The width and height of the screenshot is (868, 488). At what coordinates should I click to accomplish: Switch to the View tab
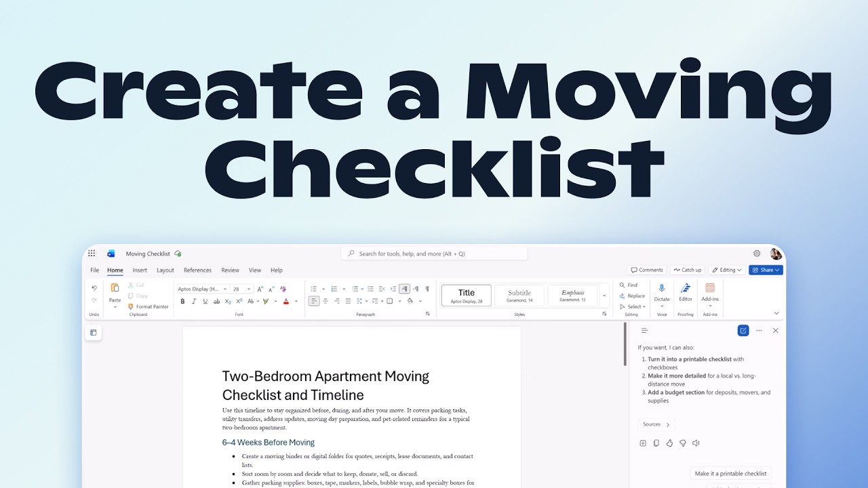255,270
